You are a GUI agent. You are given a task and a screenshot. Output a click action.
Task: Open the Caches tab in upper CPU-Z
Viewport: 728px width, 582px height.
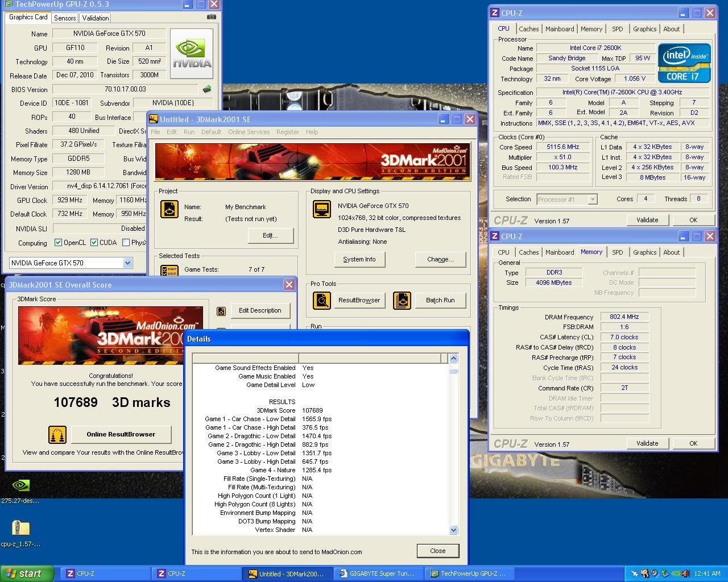[x=528, y=29]
